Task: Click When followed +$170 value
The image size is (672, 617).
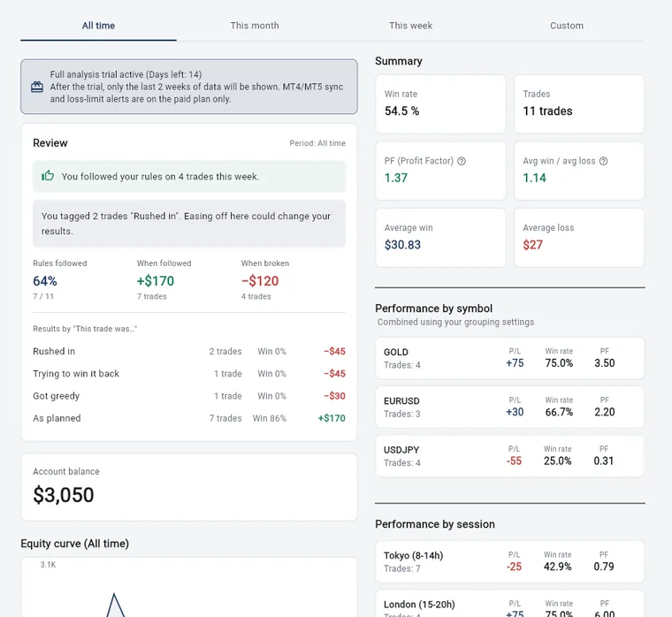Action: (x=155, y=281)
